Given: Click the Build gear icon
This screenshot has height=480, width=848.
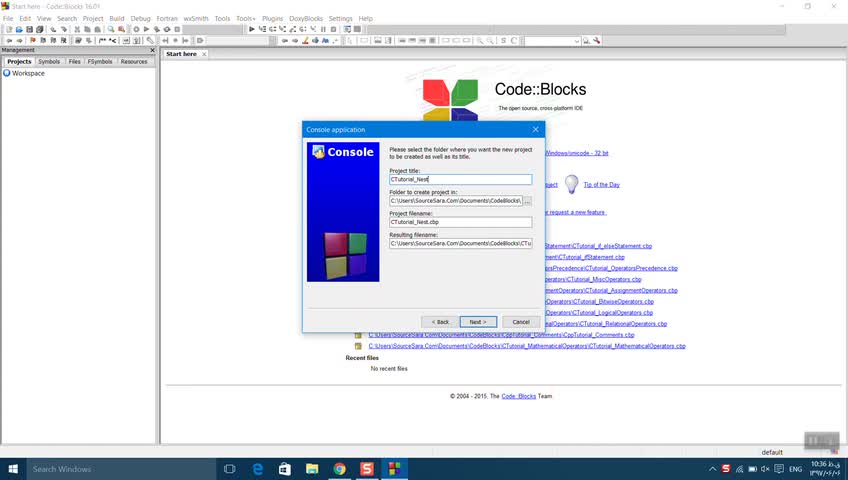Looking at the screenshot, I should pos(136,29).
